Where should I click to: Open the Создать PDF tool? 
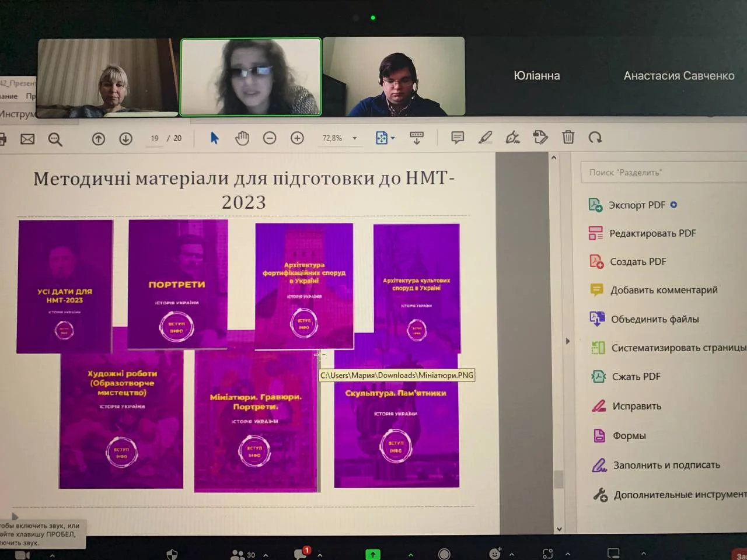click(x=627, y=262)
